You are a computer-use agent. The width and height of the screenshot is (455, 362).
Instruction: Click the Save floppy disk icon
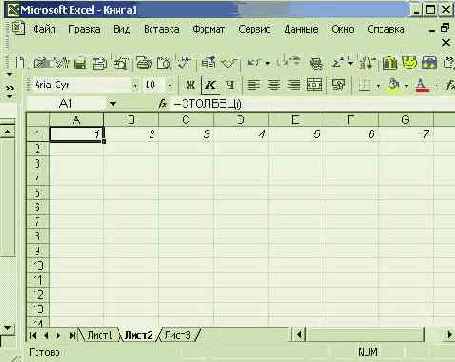pos(80,63)
